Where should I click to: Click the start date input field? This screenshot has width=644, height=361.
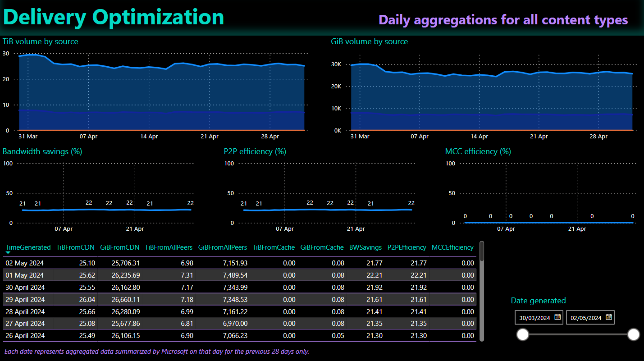[535, 318]
